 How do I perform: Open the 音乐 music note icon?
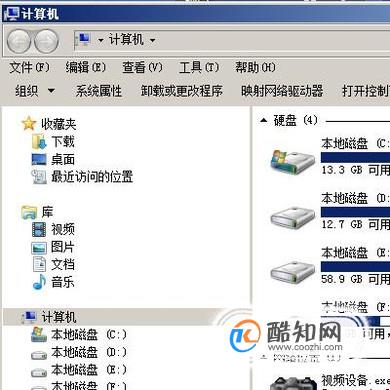click(x=39, y=282)
